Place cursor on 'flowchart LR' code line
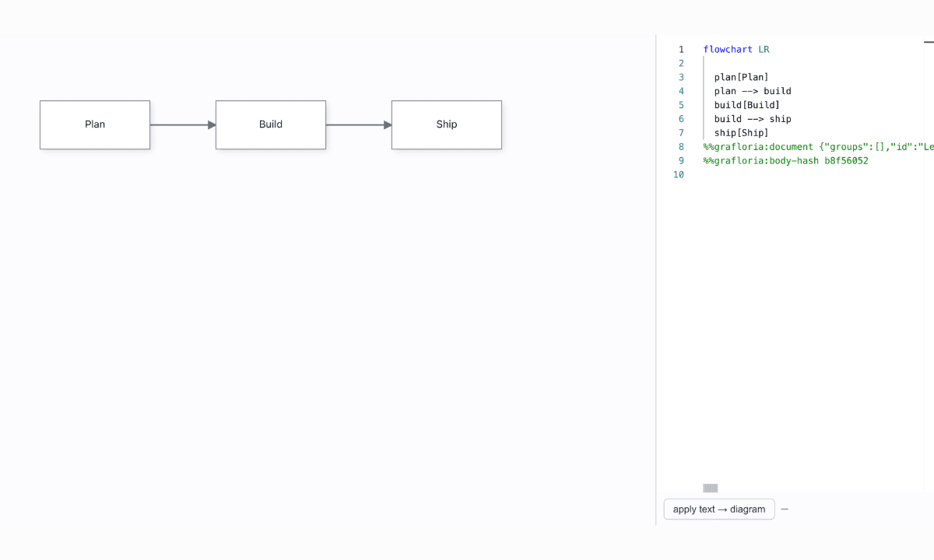The width and height of the screenshot is (934, 560). (x=736, y=49)
